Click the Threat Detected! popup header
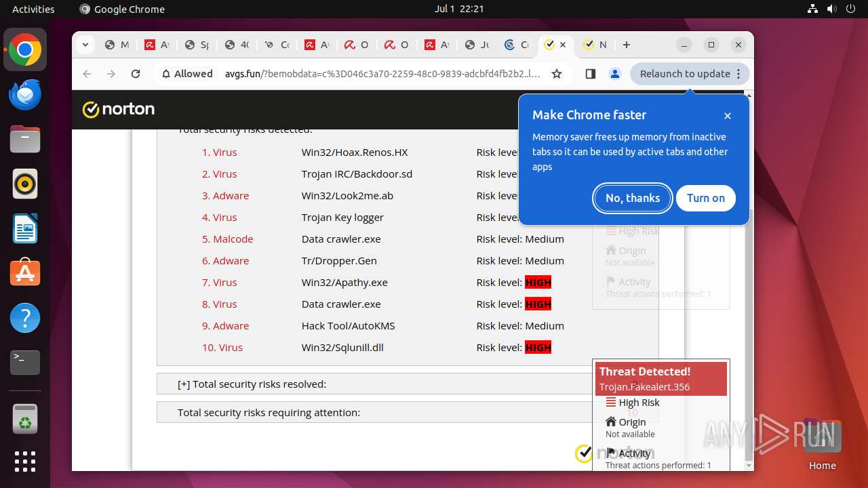The height and width of the screenshot is (488, 868). pos(661,379)
